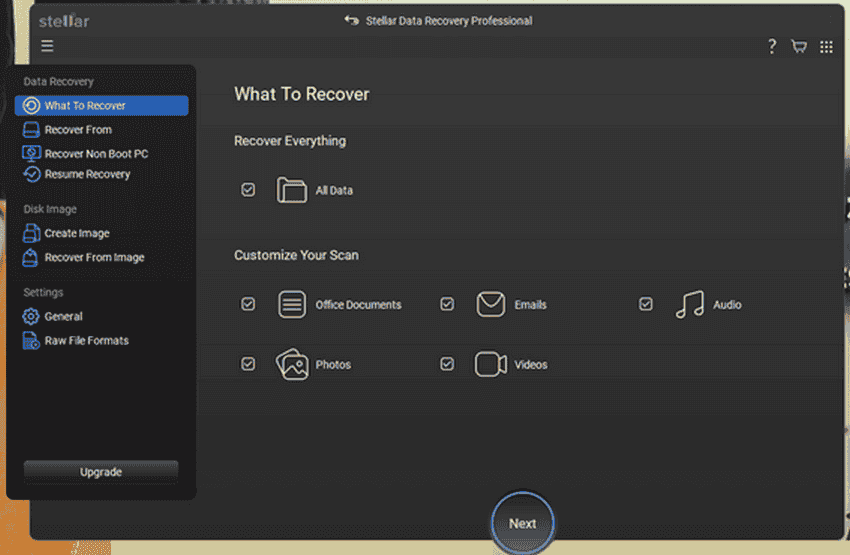Viewport: 850px width, 555px height.
Task: Toggle the Office Documents checkbox
Action: coord(248,305)
